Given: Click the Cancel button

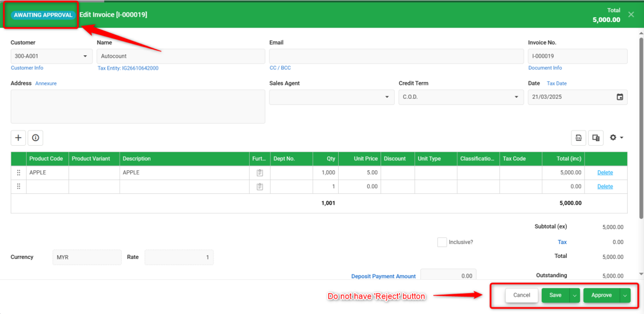Looking at the screenshot, I should point(522,295).
